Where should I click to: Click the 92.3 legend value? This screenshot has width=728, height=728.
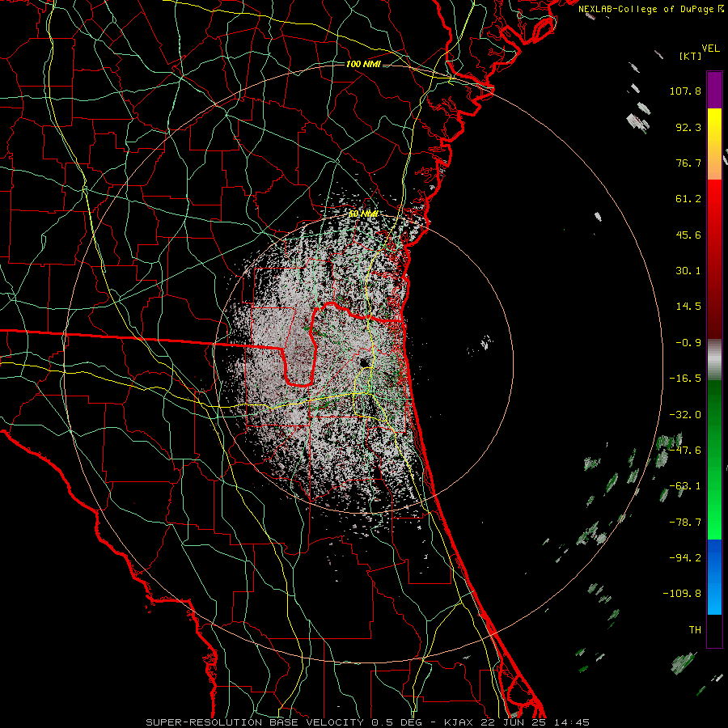point(688,127)
